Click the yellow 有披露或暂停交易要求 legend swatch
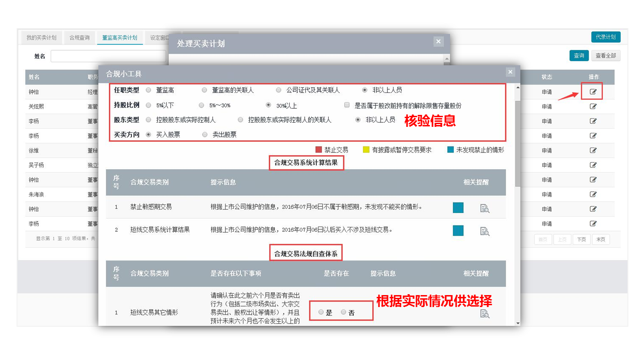644x353 pixels. pos(366,150)
